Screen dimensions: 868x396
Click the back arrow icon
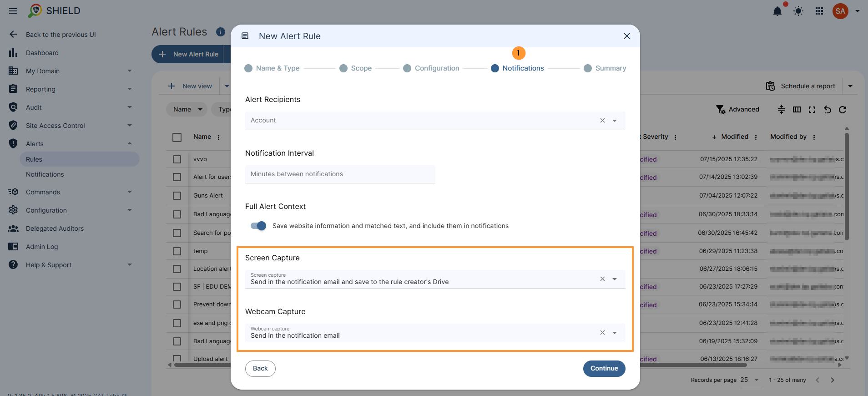(x=13, y=34)
